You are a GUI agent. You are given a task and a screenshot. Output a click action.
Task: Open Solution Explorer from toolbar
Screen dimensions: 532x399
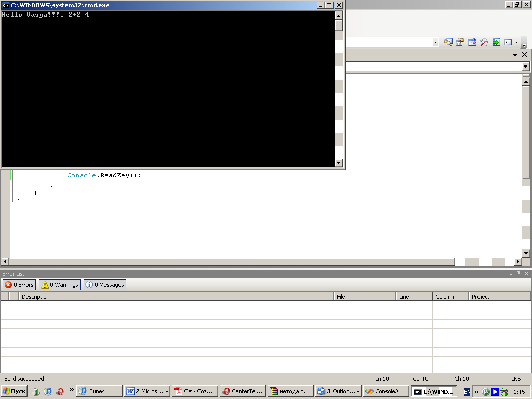pos(448,43)
